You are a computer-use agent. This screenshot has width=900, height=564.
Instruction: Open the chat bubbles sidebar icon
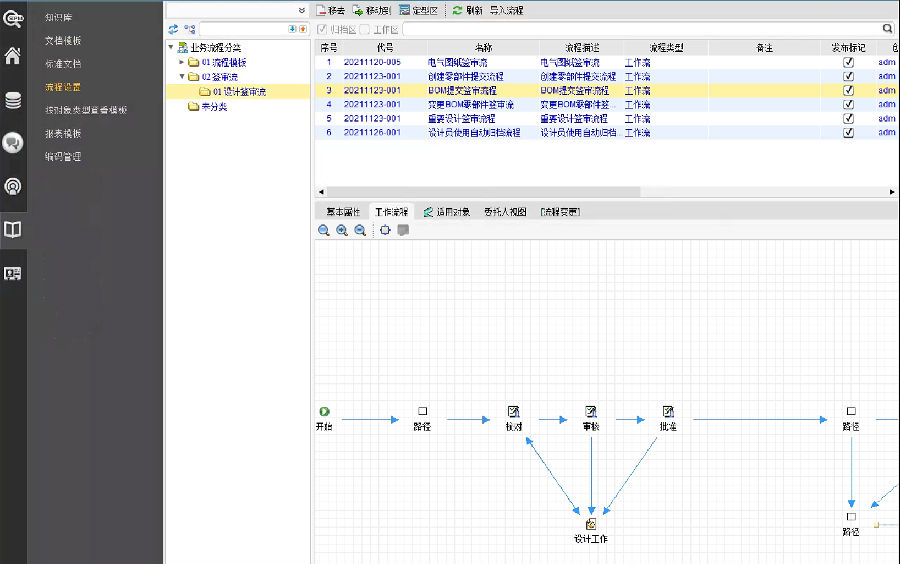click(x=13, y=143)
